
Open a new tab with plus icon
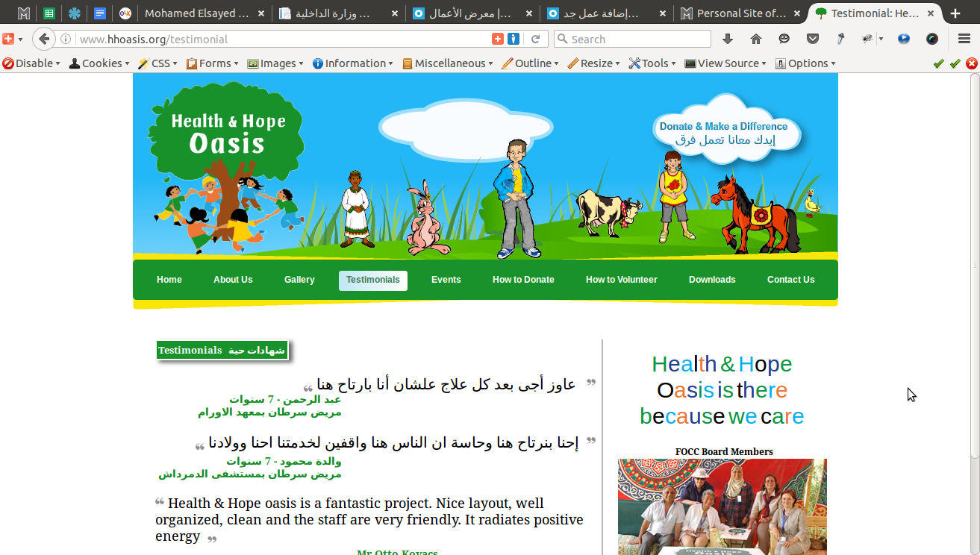(955, 13)
